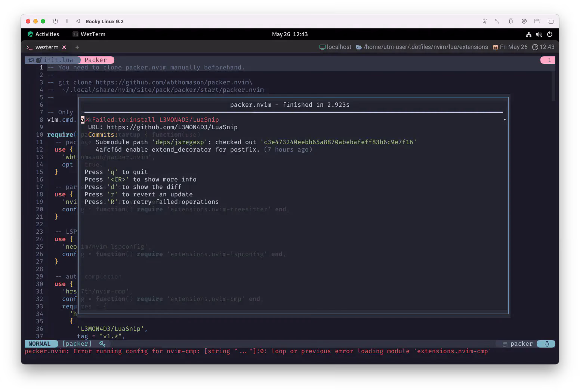Open the GNOME power menu icon
This screenshot has width=580, height=392.
[550, 34]
